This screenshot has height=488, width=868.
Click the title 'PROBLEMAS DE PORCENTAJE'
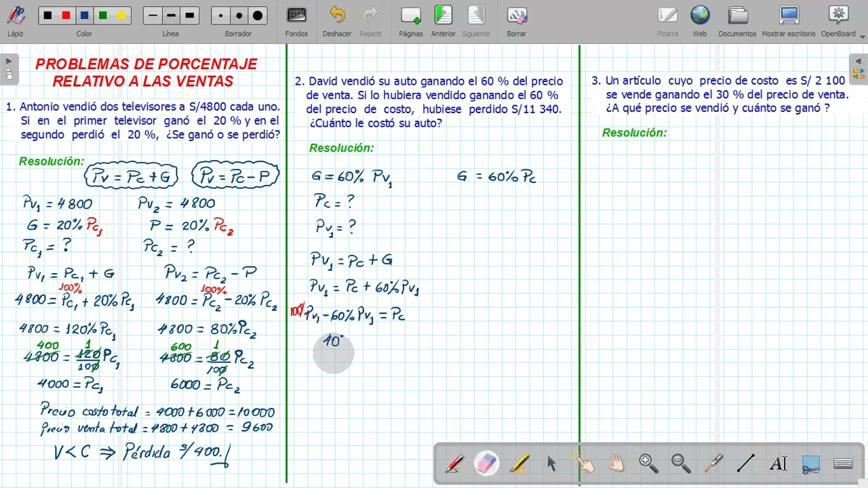point(146,64)
